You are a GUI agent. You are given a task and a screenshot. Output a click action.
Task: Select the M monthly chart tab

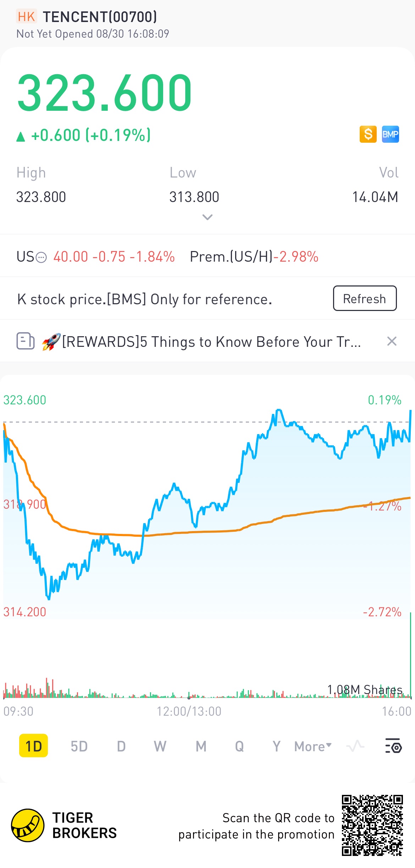[201, 746]
